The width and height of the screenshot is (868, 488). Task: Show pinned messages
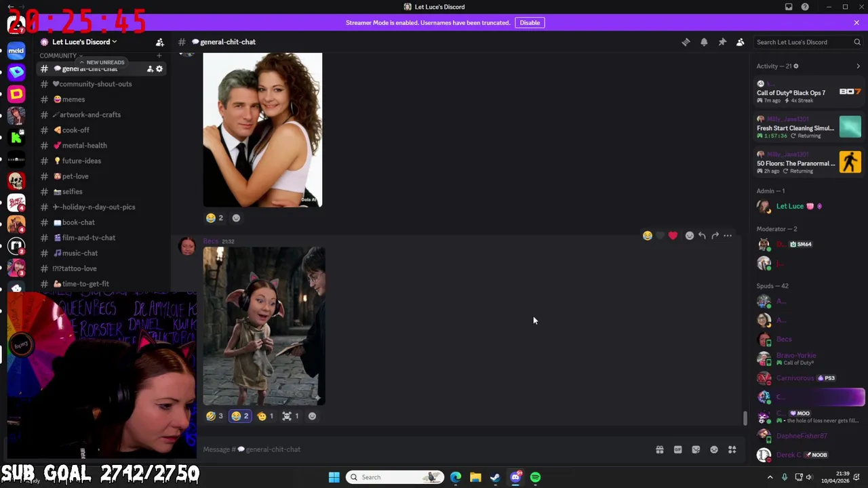[722, 42]
